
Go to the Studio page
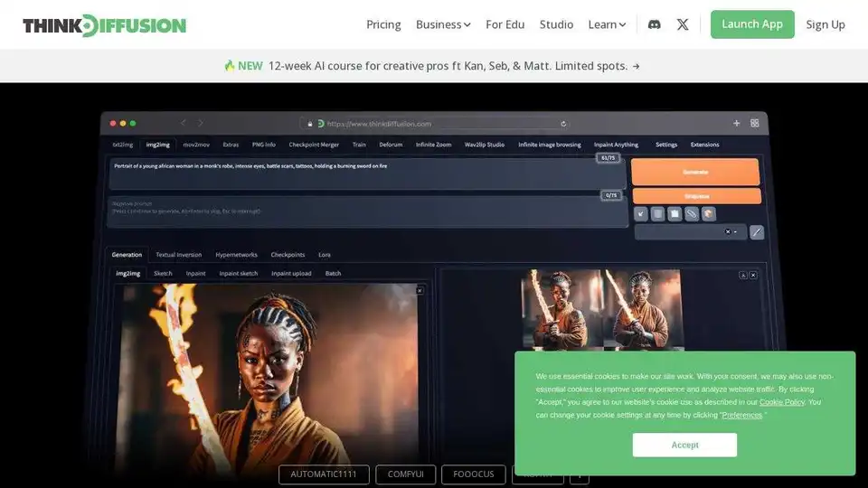coord(556,24)
